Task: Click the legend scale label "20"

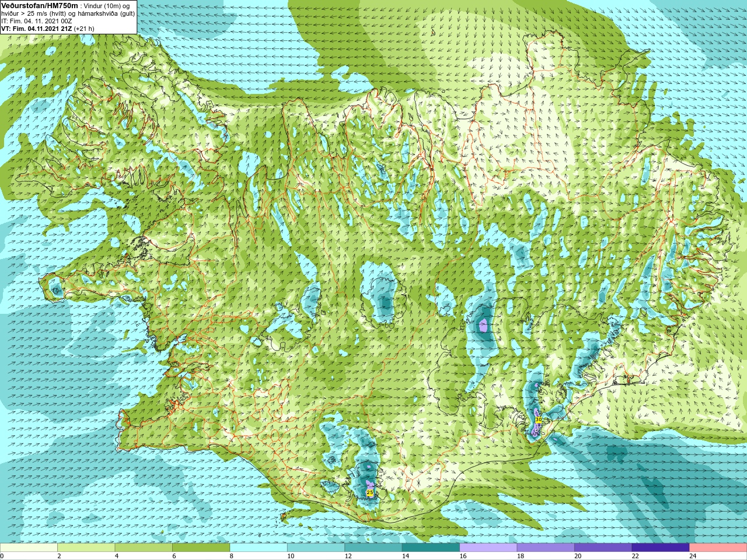Action: tap(578, 556)
